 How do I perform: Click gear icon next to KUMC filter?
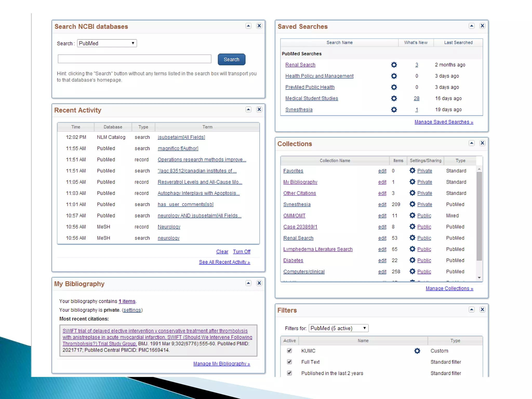tap(417, 351)
